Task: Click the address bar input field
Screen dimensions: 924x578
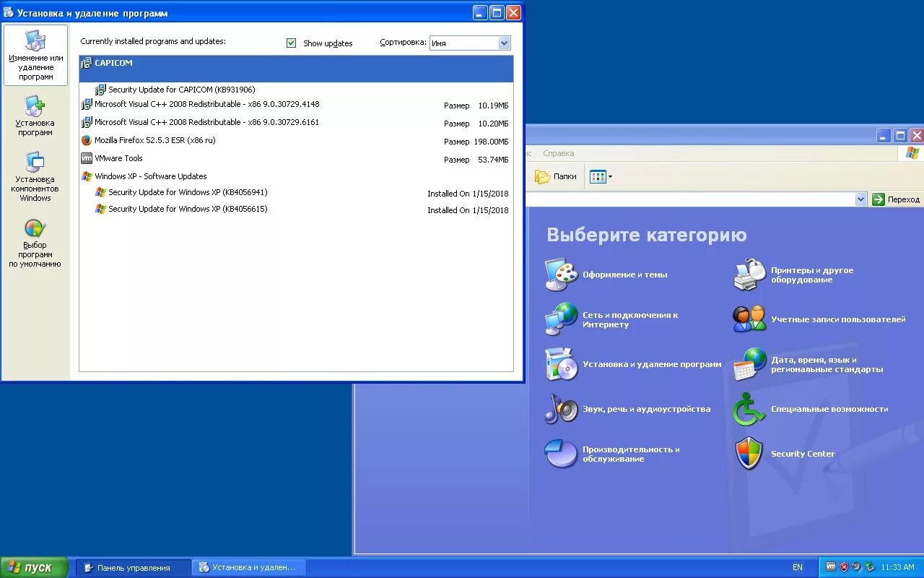Action: [689, 199]
